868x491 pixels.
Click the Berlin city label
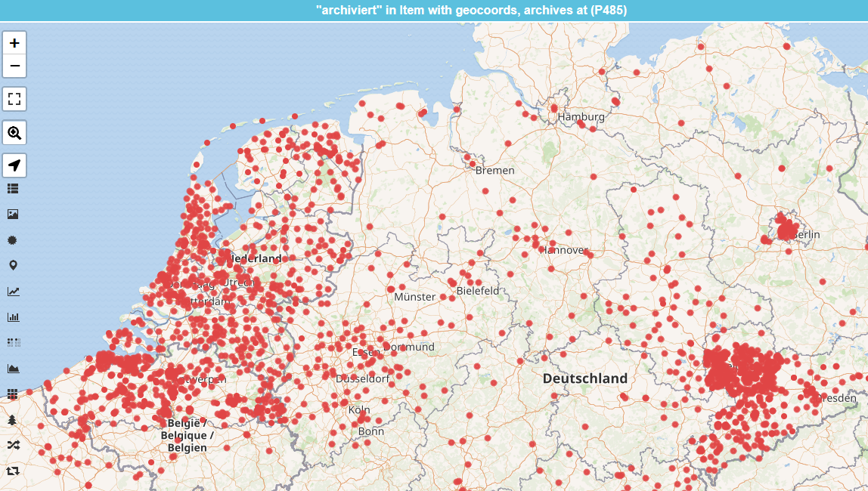coord(807,234)
